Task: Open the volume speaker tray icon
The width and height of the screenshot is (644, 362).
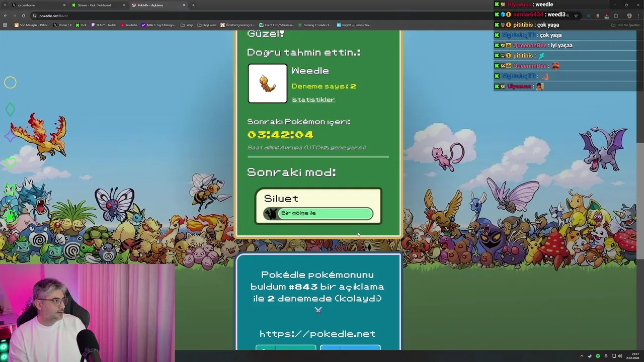Action: tap(620, 356)
